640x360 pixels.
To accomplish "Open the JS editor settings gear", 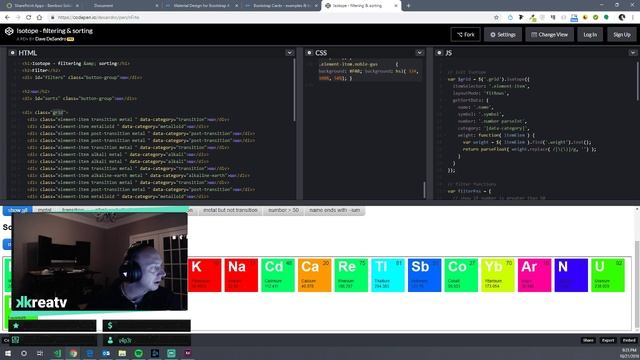I will [439, 53].
